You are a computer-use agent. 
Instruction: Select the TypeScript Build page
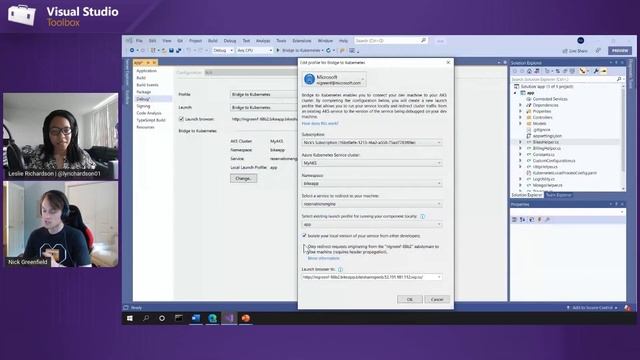[151, 120]
